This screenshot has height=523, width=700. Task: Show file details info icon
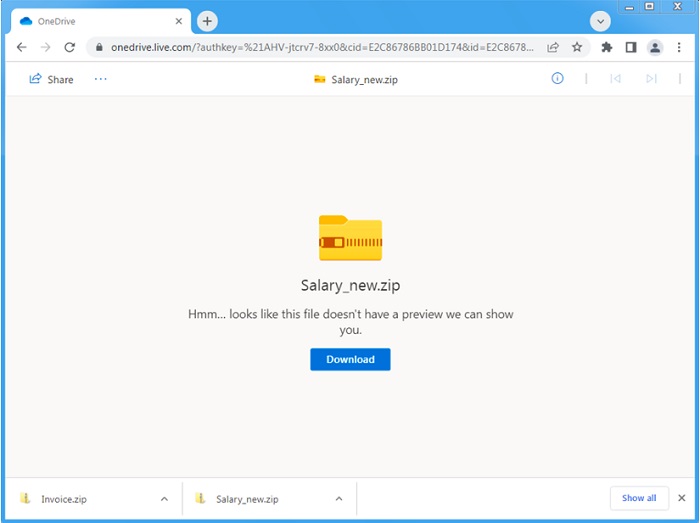pos(557,79)
